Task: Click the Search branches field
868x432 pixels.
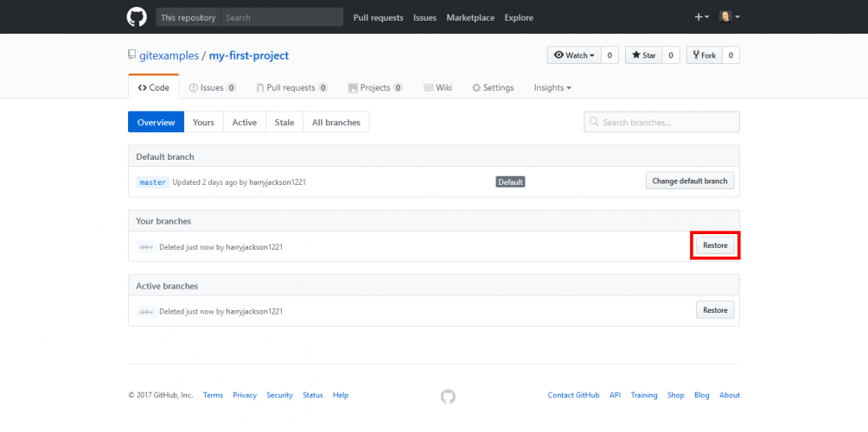Action: coord(661,122)
